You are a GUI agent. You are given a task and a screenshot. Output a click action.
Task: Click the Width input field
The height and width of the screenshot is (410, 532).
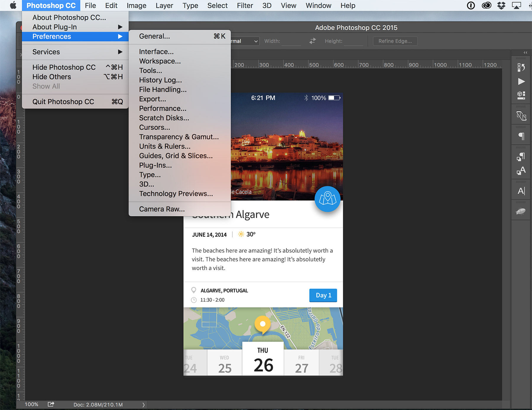point(291,41)
